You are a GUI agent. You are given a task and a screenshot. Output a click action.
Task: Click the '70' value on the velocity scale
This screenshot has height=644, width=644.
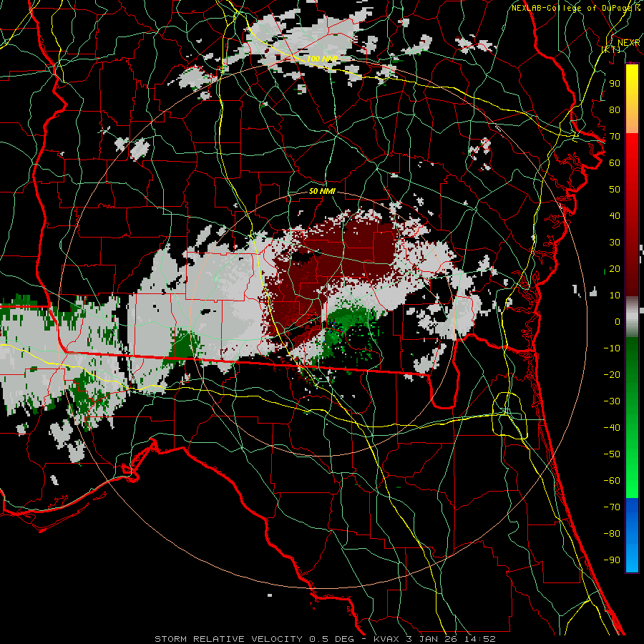(615, 137)
